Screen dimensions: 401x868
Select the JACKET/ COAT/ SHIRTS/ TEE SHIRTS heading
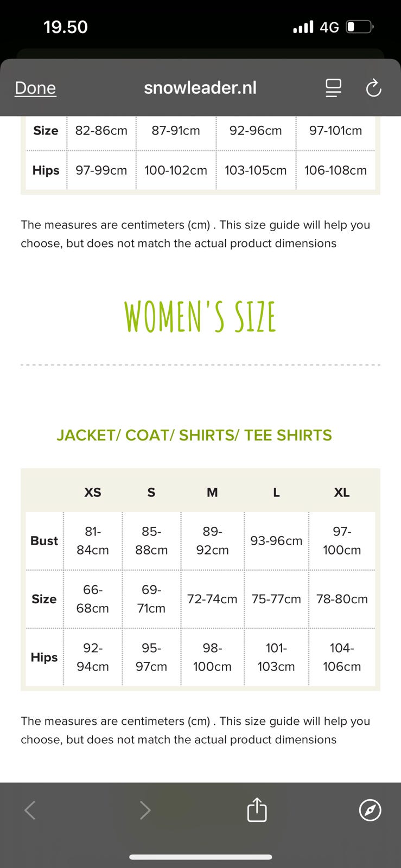point(194,435)
